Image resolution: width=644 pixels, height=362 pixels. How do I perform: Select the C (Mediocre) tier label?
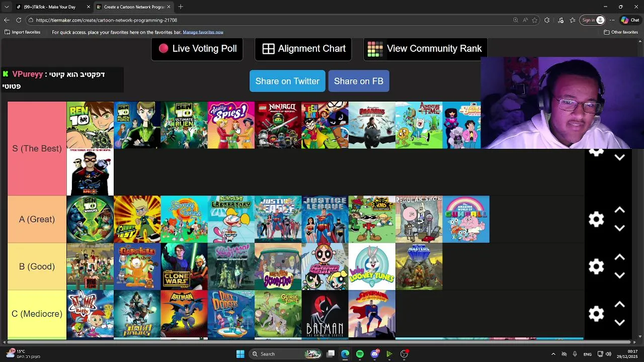(37, 314)
